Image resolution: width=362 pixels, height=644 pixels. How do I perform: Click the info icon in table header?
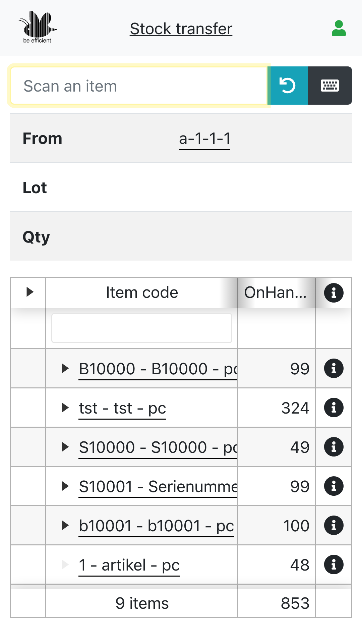(x=334, y=293)
